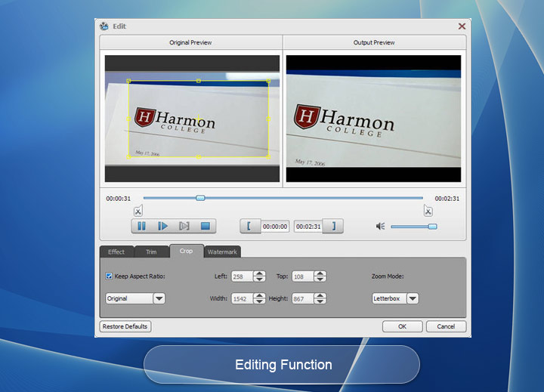The image size is (544, 392).
Task: Increase the Width value
Action: coord(259,296)
